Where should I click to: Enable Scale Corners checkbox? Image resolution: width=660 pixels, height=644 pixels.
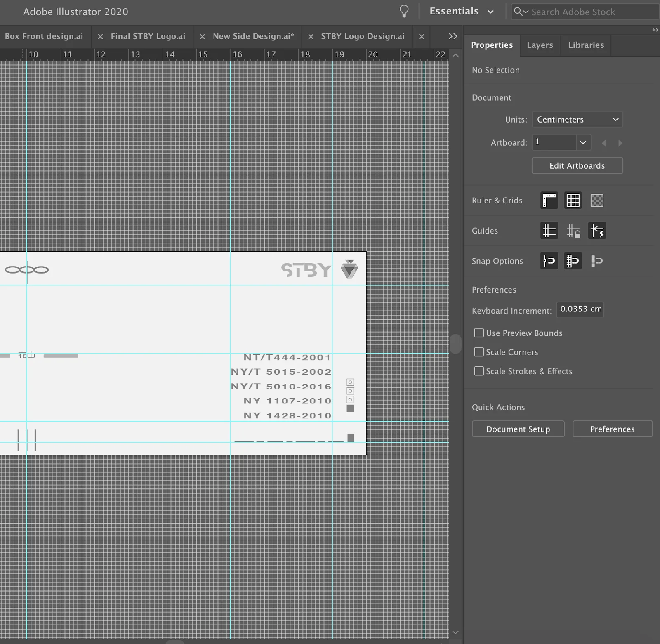[x=479, y=352]
